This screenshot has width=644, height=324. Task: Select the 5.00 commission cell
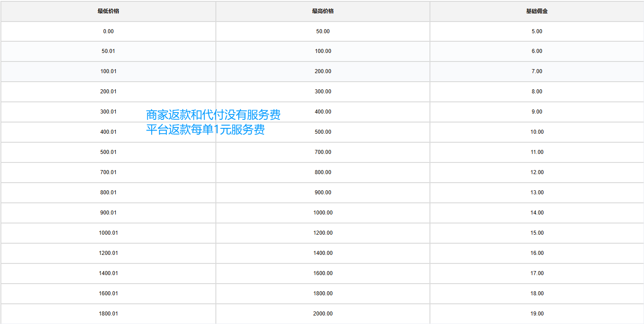pos(537,31)
